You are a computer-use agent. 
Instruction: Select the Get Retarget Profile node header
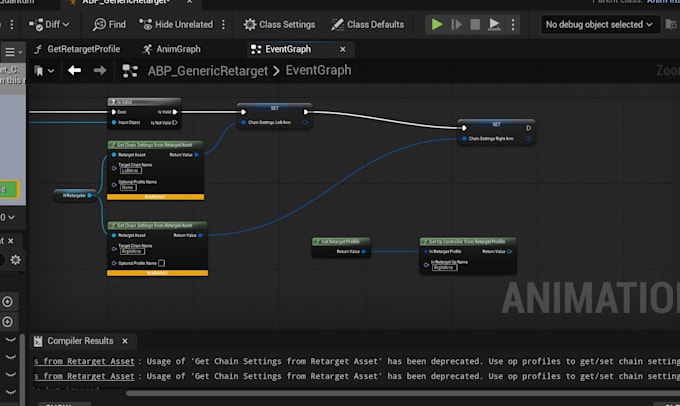[x=341, y=242]
